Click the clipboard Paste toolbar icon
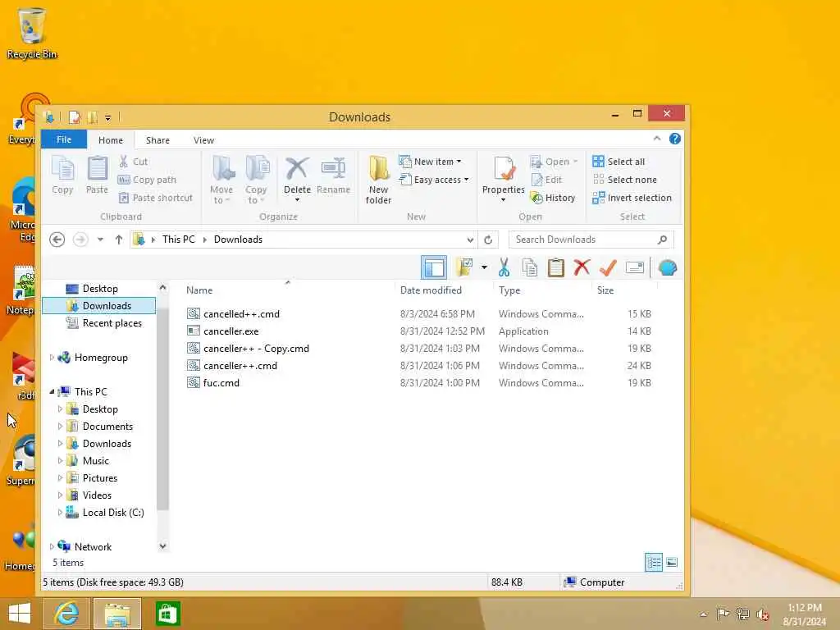This screenshot has height=630, width=840. 556,267
